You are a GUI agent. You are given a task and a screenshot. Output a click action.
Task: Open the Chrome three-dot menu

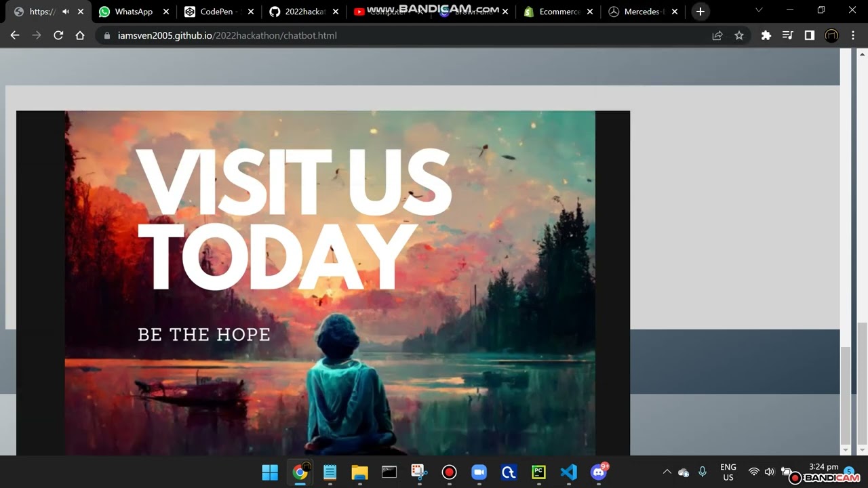[x=852, y=35]
